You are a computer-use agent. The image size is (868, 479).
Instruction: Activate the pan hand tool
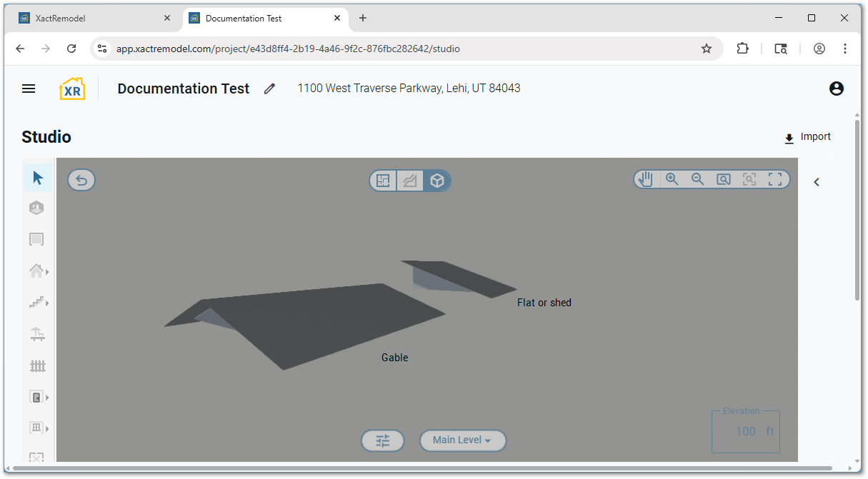[646, 179]
